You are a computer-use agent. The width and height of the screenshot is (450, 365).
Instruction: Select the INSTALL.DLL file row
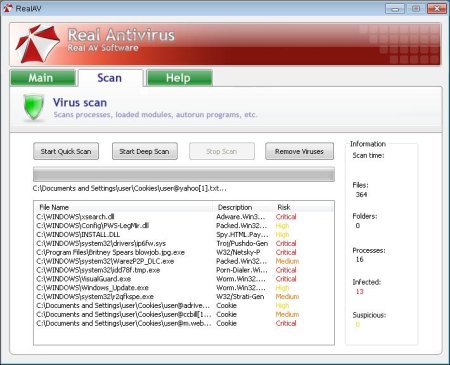click(x=184, y=234)
